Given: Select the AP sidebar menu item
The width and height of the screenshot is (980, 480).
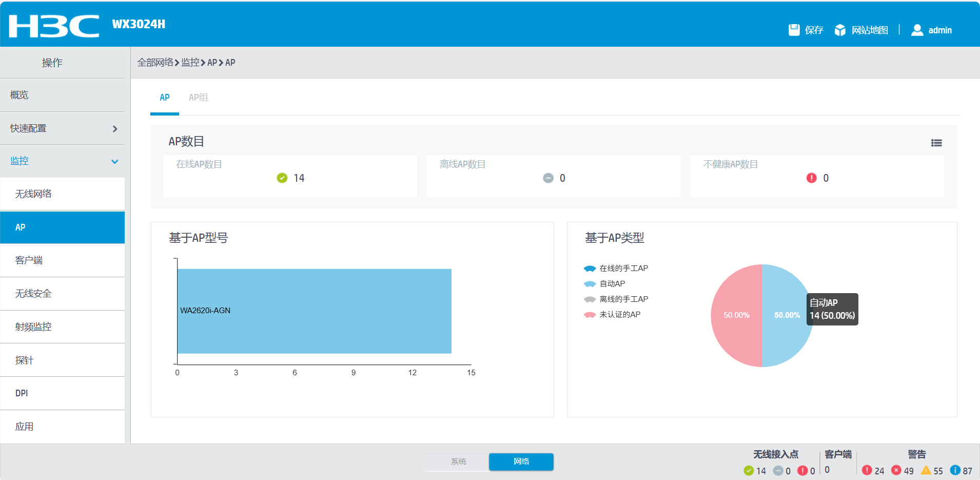Looking at the screenshot, I should pos(62,227).
